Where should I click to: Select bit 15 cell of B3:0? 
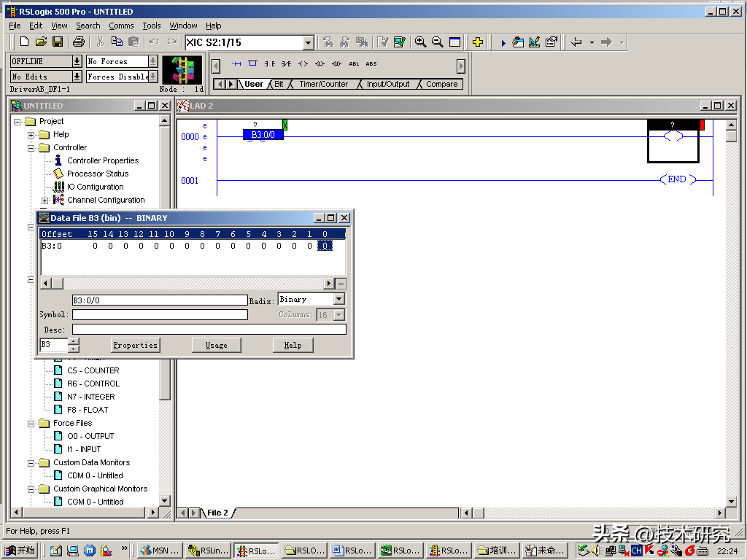(x=94, y=246)
